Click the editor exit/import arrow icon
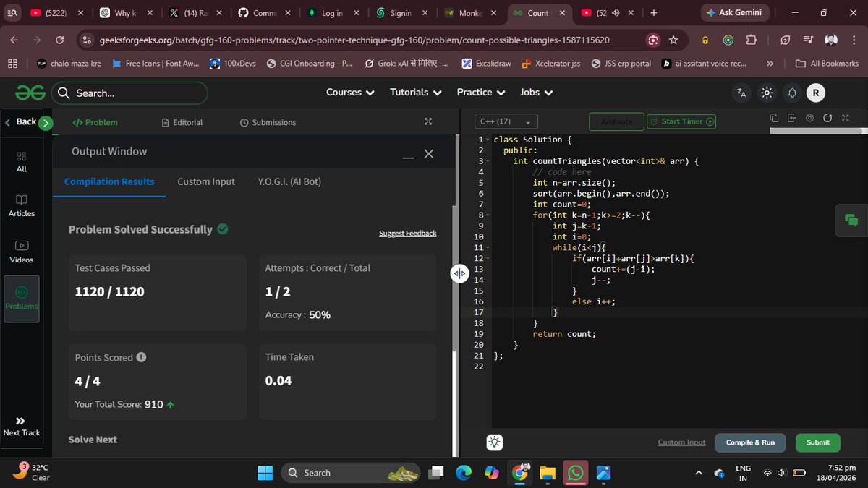The width and height of the screenshot is (868, 488). click(x=791, y=118)
